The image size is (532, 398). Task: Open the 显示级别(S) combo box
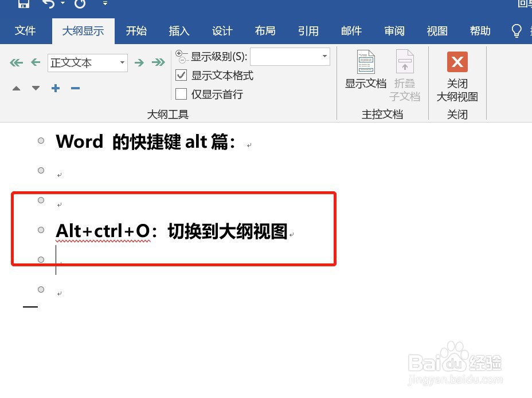pos(290,56)
